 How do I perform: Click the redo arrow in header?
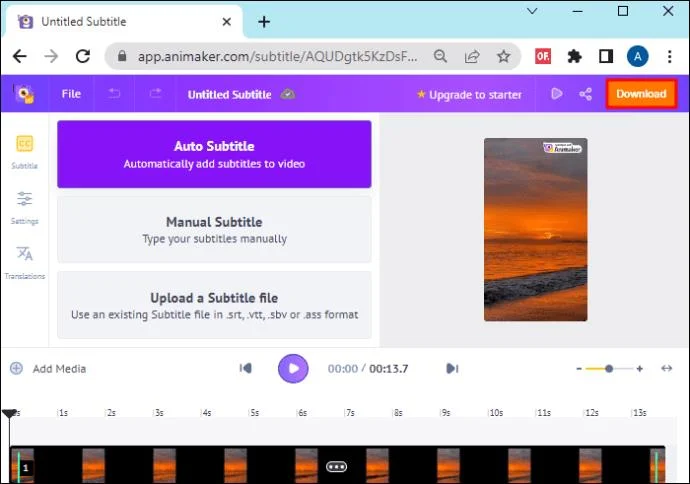(x=155, y=93)
